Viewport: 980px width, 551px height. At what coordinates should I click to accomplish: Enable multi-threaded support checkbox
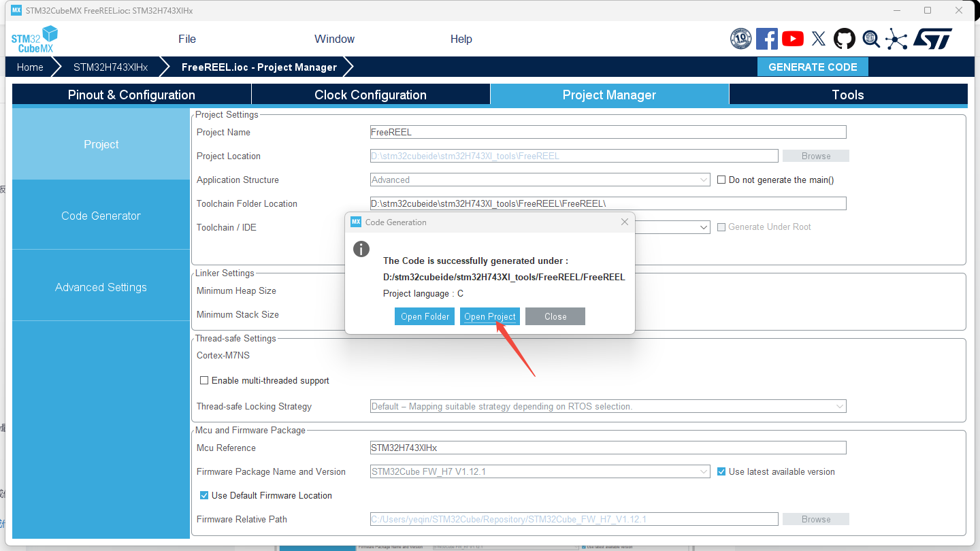coord(204,380)
